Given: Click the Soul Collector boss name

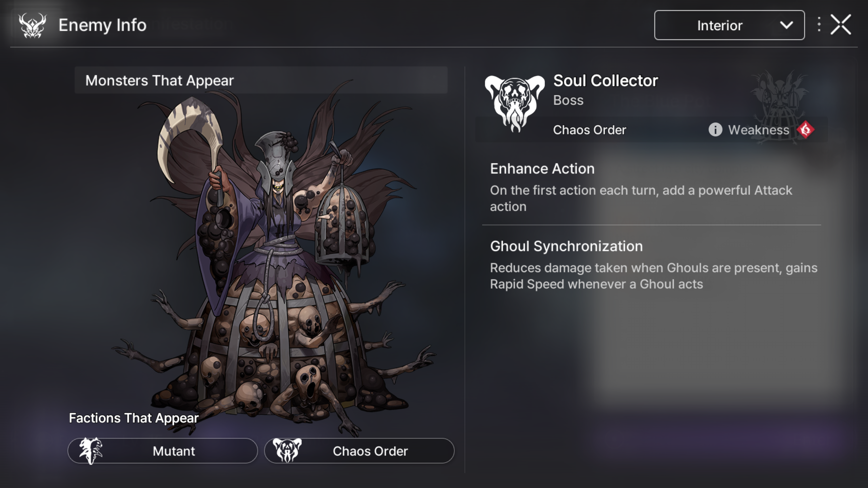Looking at the screenshot, I should 606,81.
